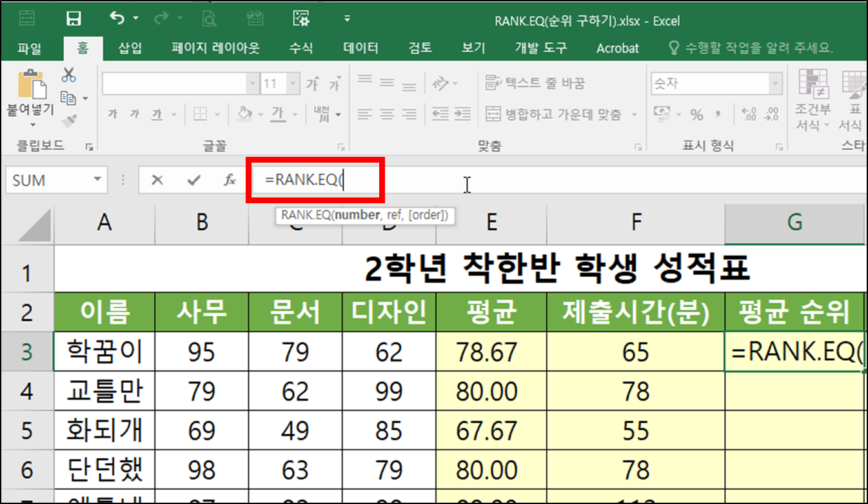Customize quick access toolbar dropdown
The height and width of the screenshot is (504, 868).
point(348,19)
